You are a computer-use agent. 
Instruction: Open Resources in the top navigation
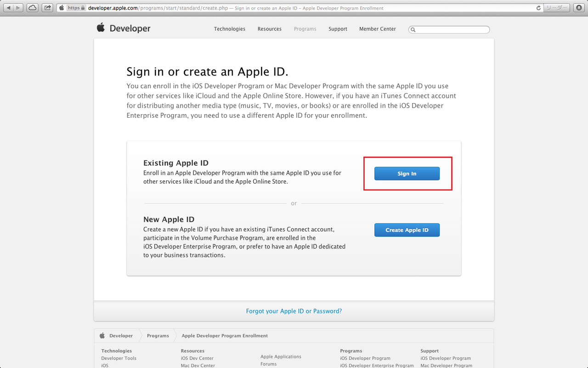pyautogui.click(x=270, y=29)
